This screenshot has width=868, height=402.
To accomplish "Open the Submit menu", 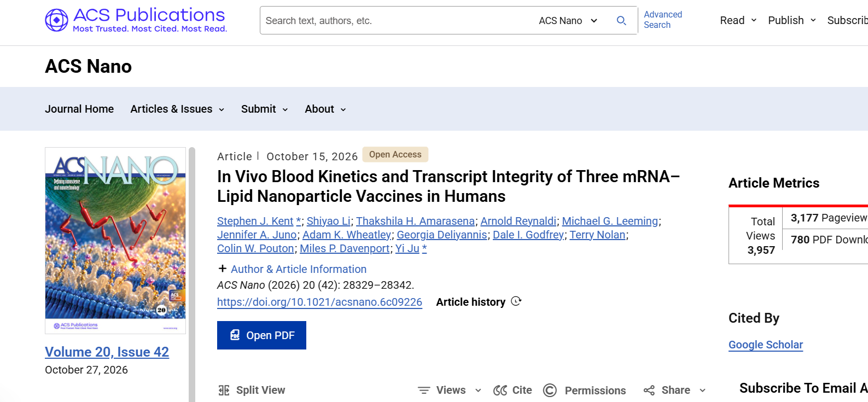I will 265,109.
